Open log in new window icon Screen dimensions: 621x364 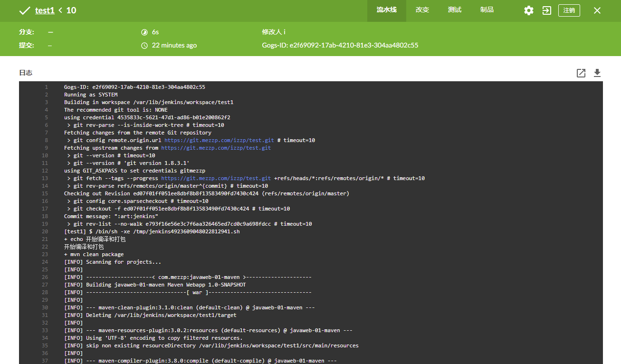(581, 73)
